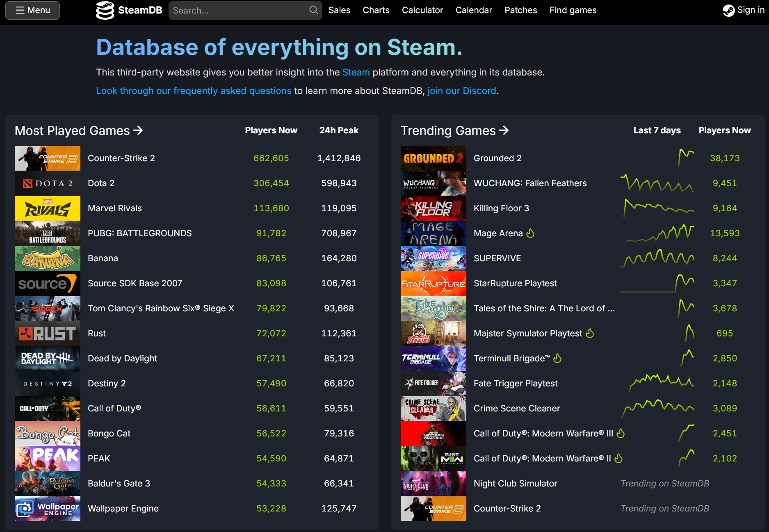
Task: Open the Calculator page
Action: point(422,10)
